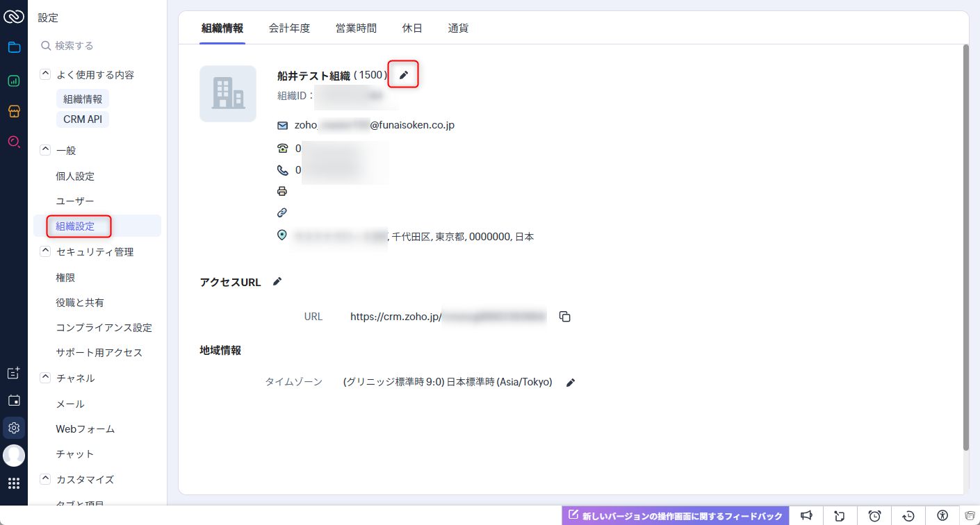Collapse the チャネル section

tap(45, 378)
